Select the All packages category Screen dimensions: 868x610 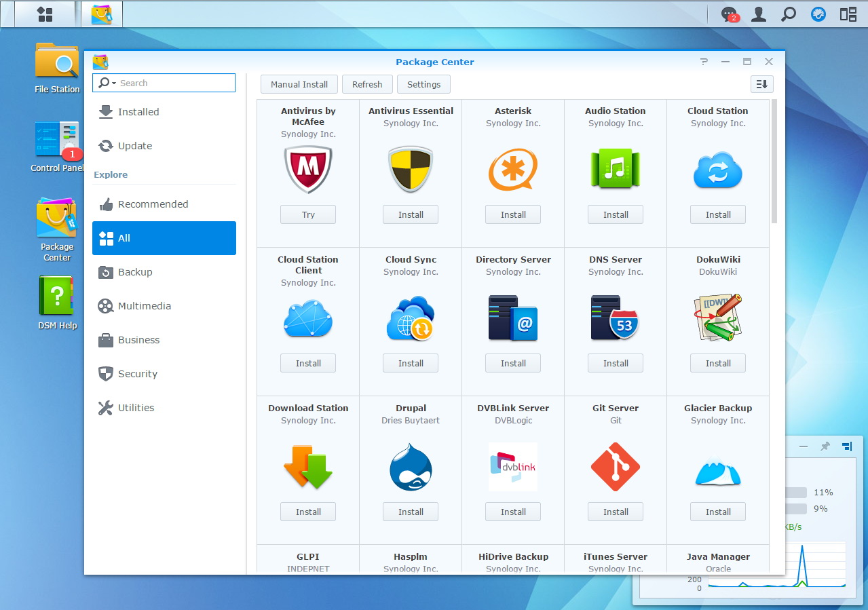pos(164,238)
